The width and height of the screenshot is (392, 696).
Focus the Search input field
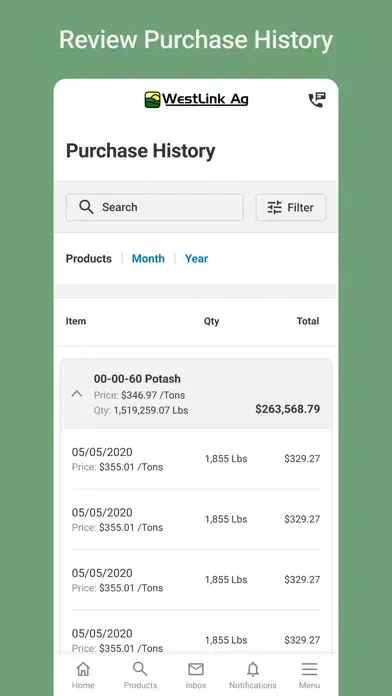point(154,207)
